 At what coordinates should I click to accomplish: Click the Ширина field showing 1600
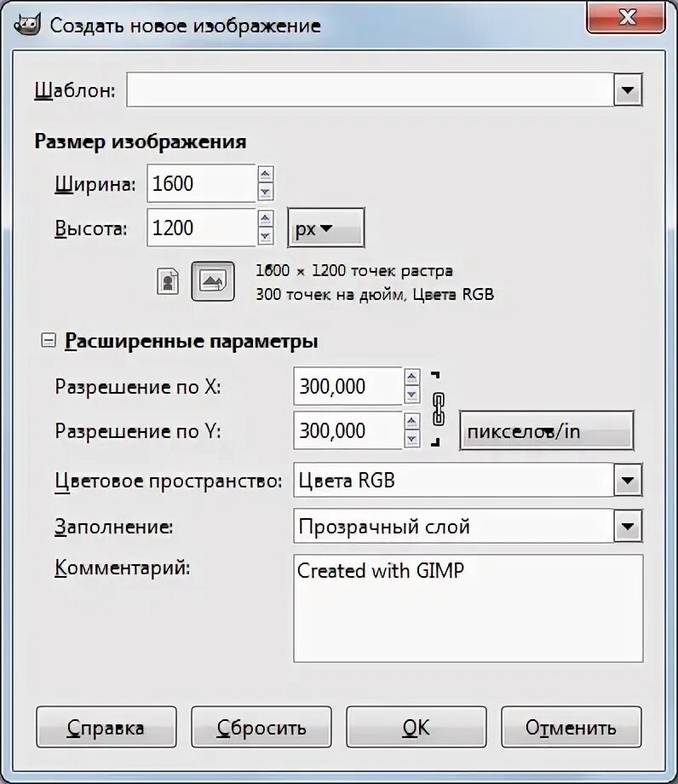pos(201,183)
